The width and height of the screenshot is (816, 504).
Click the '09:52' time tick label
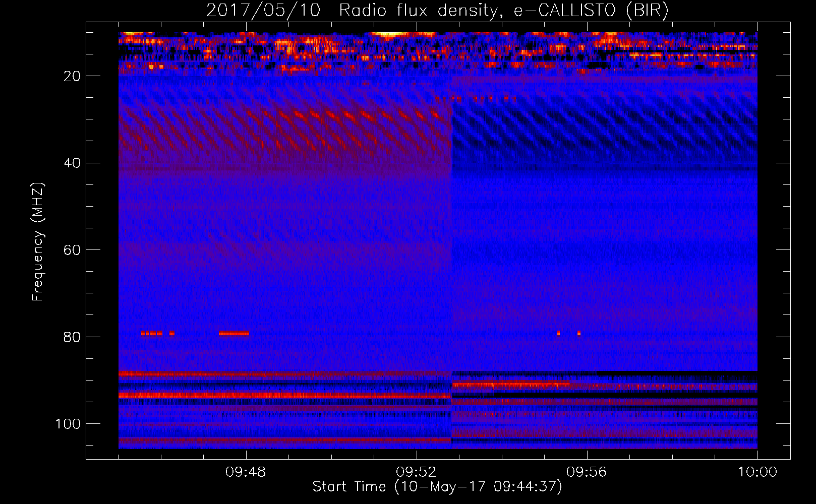[416, 472]
